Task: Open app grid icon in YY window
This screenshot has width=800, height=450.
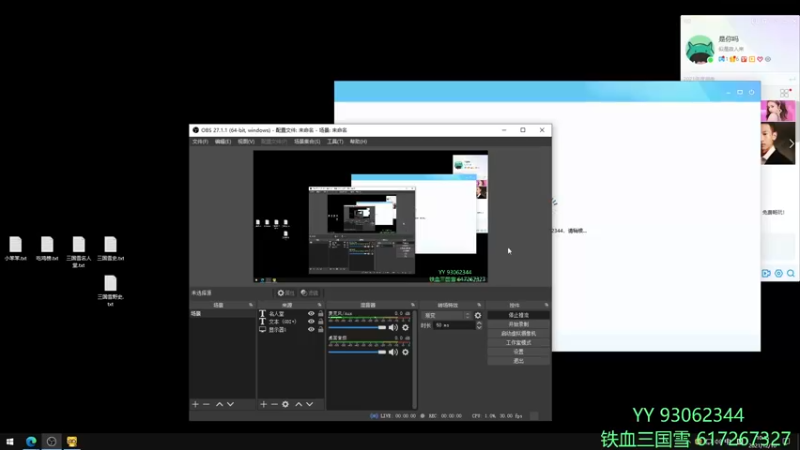Action: pyautogui.click(x=785, y=93)
